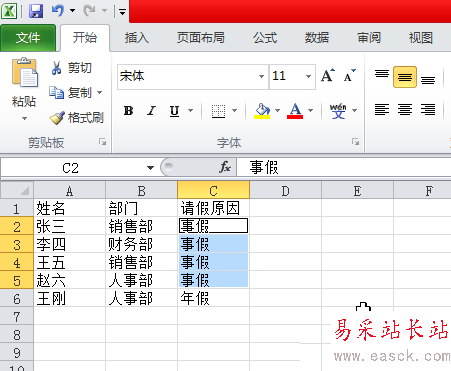Click 复制 (Copy) button

click(71, 92)
